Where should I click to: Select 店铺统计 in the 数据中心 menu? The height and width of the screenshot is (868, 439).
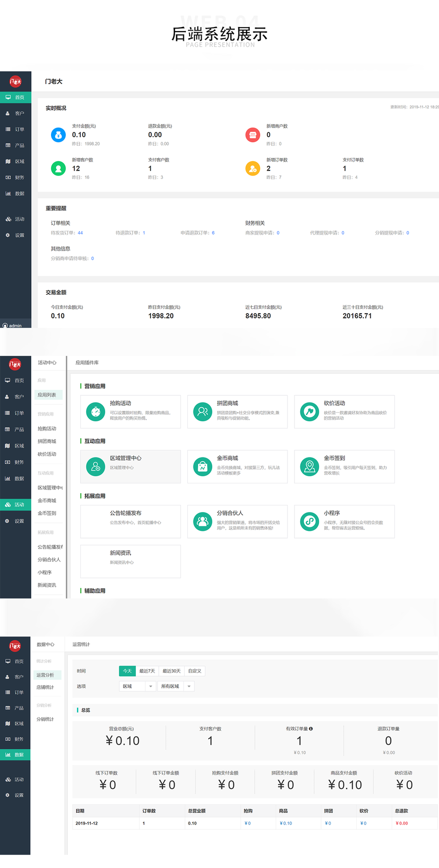[x=45, y=687]
